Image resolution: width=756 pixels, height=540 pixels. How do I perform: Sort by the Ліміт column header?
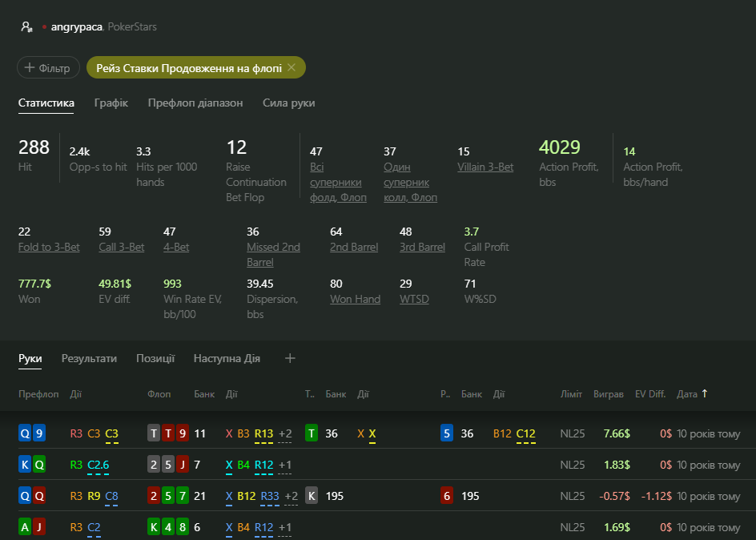tap(571, 394)
